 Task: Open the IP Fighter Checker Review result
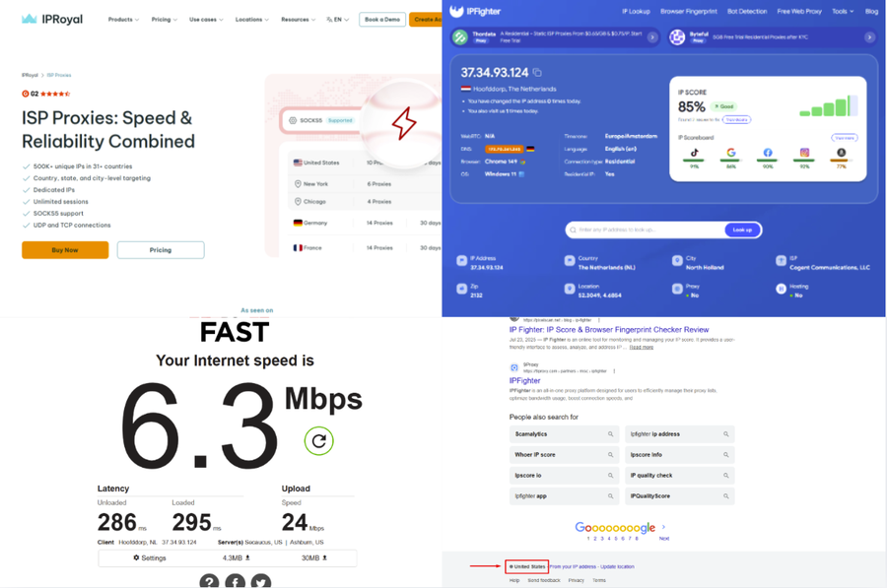coord(609,330)
